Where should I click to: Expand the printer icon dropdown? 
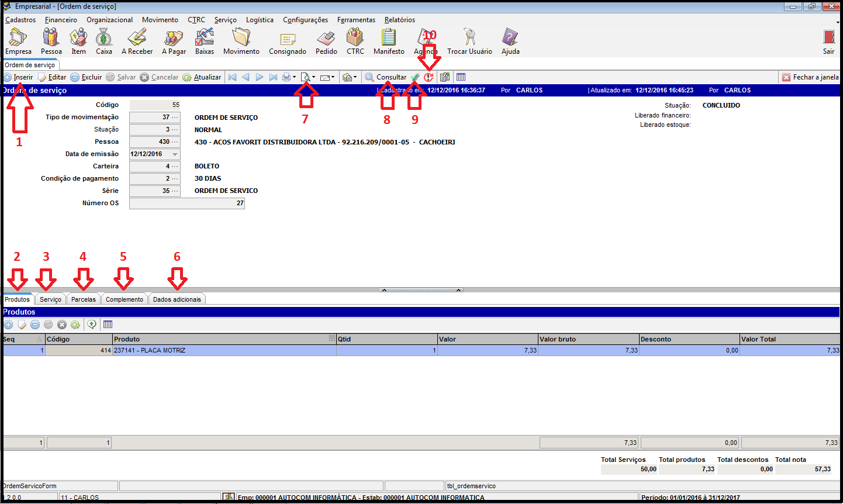point(295,77)
